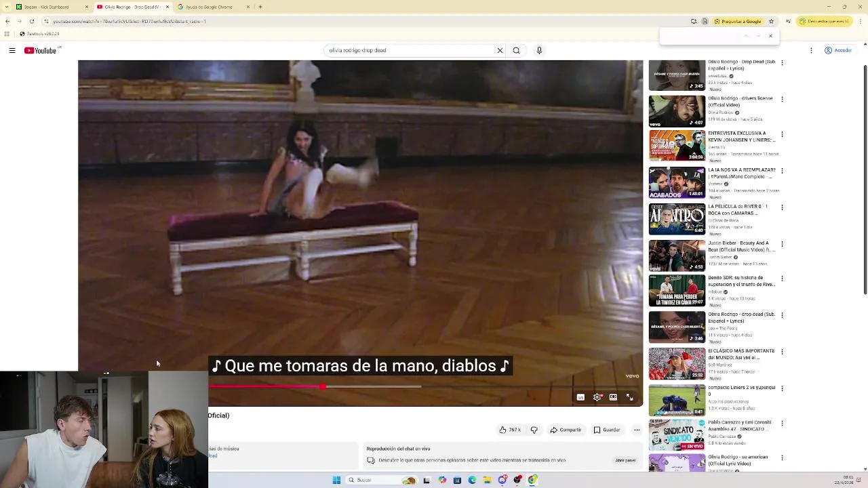
Task: Open menu for the drivers license suggestion
Action: 783,99
